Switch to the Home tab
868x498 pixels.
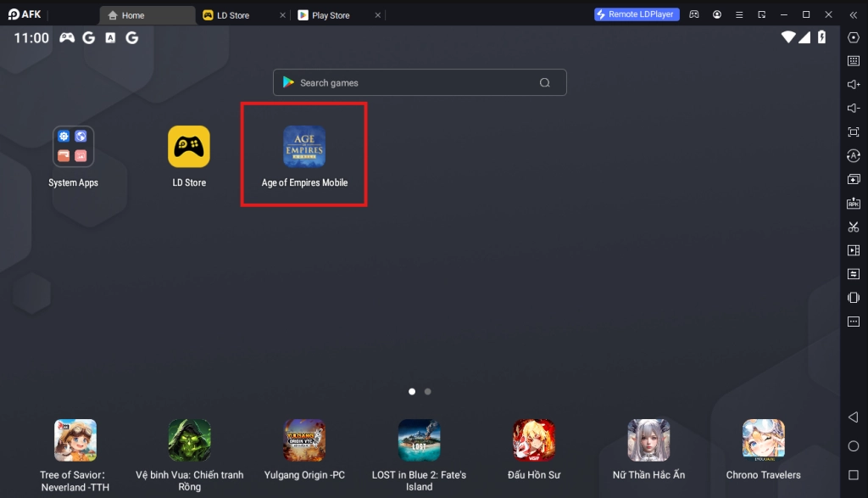click(147, 15)
